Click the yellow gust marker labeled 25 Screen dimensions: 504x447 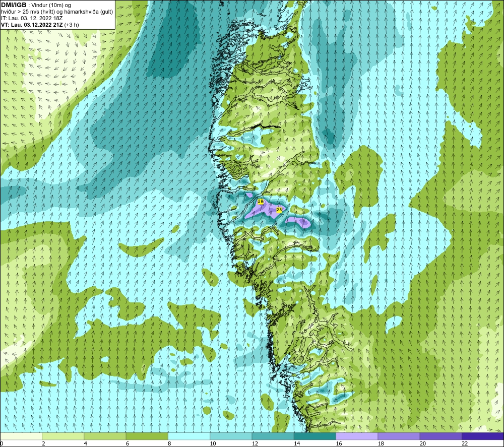point(279,210)
